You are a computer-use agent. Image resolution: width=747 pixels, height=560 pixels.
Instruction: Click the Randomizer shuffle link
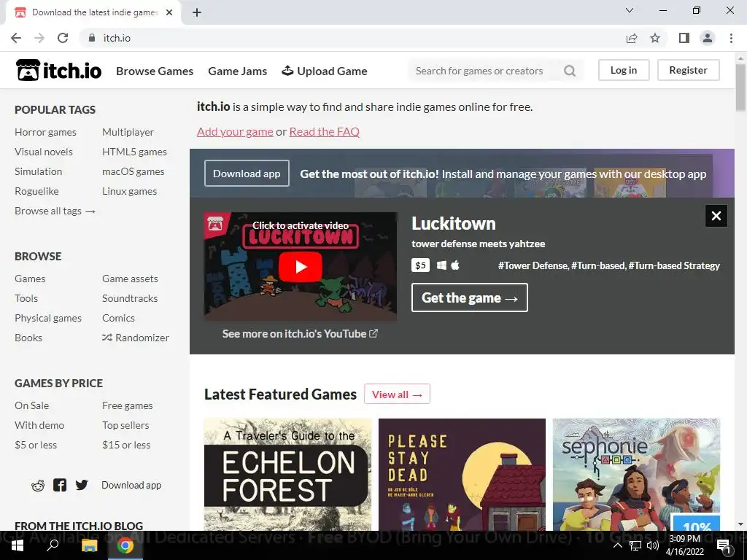(x=135, y=338)
